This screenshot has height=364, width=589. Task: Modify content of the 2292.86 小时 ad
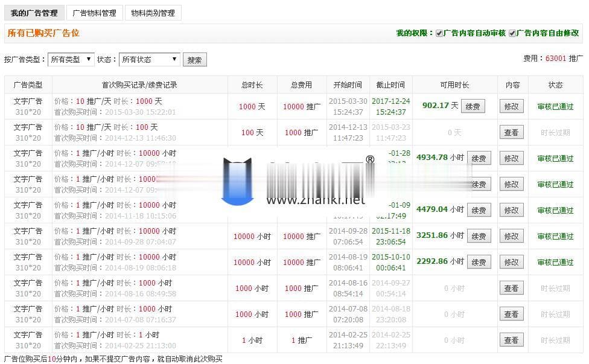(x=511, y=262)
